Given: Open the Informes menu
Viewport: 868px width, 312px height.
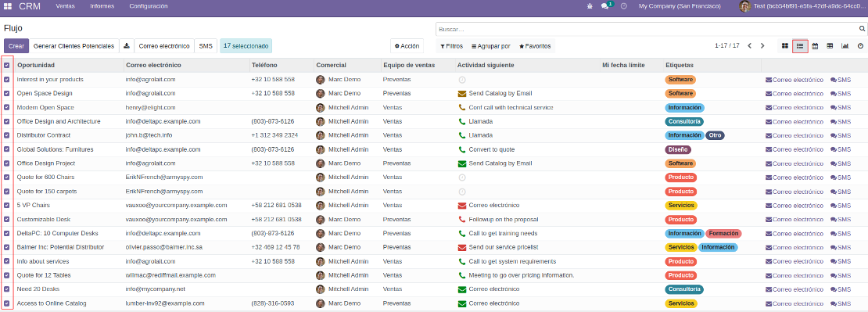Looking at the screenshot, I should tap(102, 6).
